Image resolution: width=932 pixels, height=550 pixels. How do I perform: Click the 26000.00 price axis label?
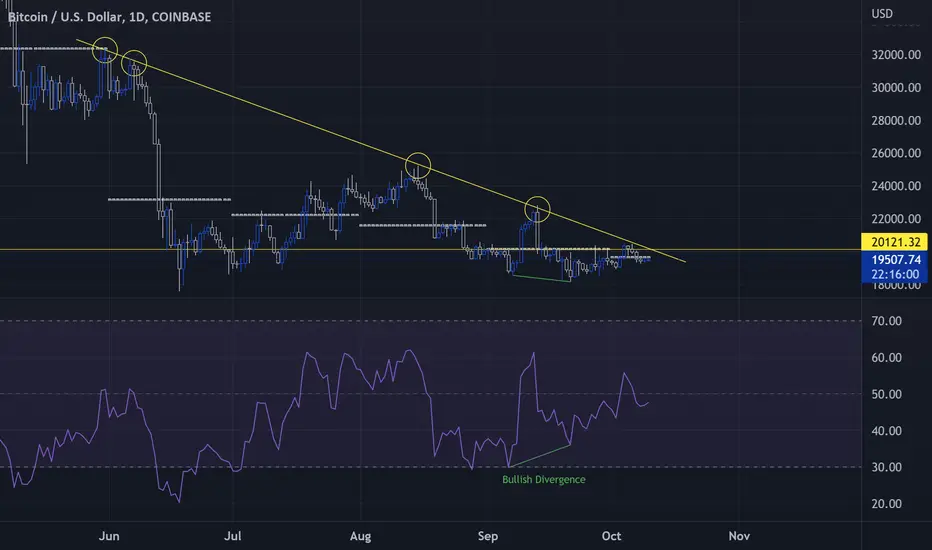point(896,153)
